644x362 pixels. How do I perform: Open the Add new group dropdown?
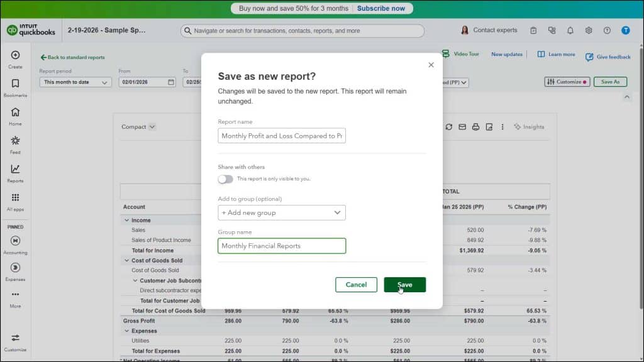point(281,212)
